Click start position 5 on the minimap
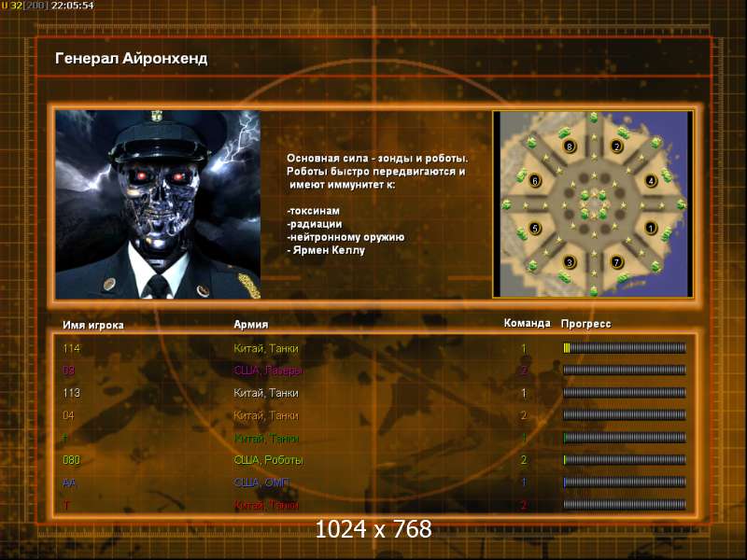 (x=535, y=228)
